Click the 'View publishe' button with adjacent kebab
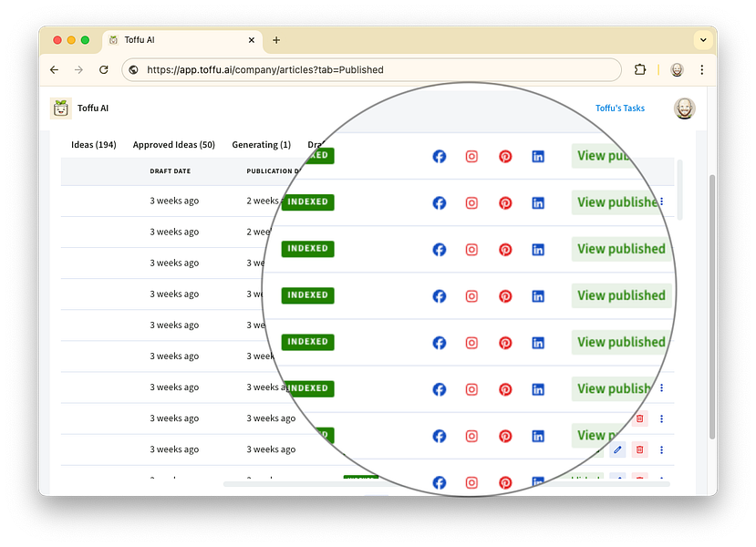 tap(615, 202)
